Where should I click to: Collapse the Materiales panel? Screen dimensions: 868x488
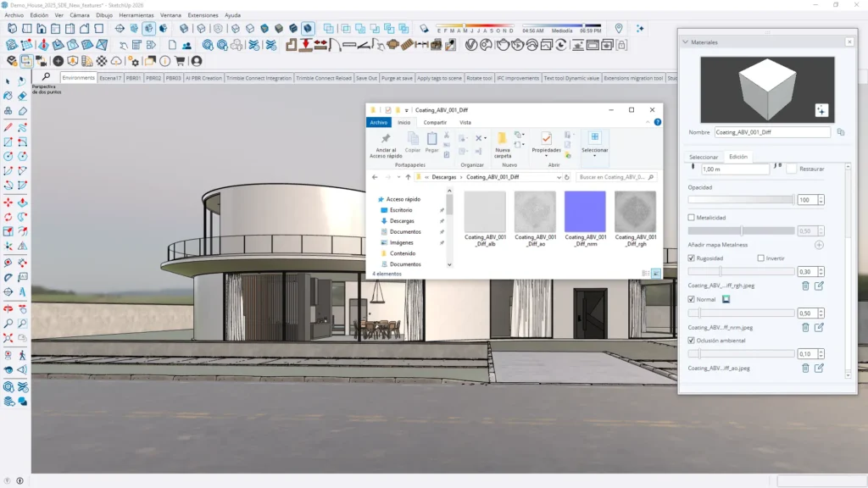[685, 42]
